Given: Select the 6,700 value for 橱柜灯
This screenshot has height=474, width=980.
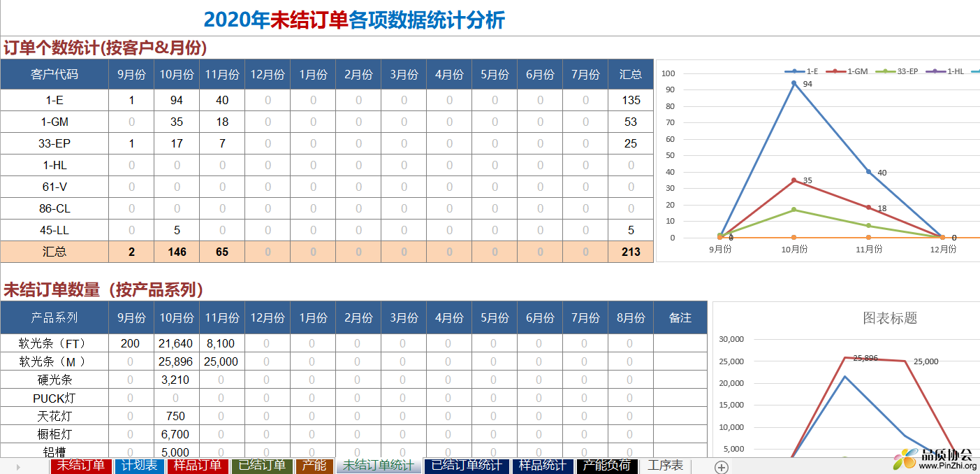Looking at the screenshot, I should 175,434.
